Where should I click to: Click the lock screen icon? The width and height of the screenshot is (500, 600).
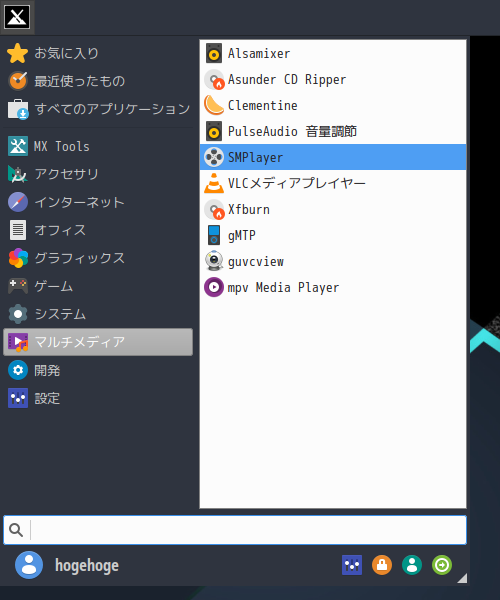click(382, 565)
